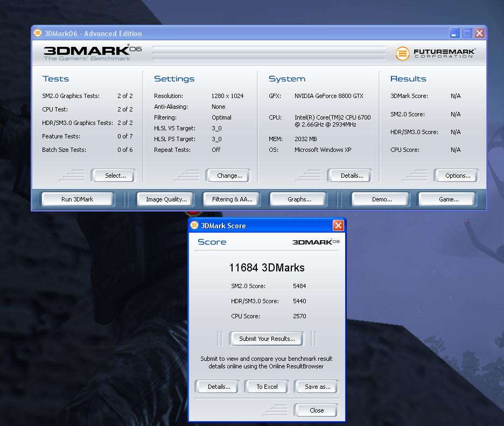The width and height of the screenshot is (504, 426).
Task: Click the Repeat Tests value Off
Action: (x=216, y=150)
